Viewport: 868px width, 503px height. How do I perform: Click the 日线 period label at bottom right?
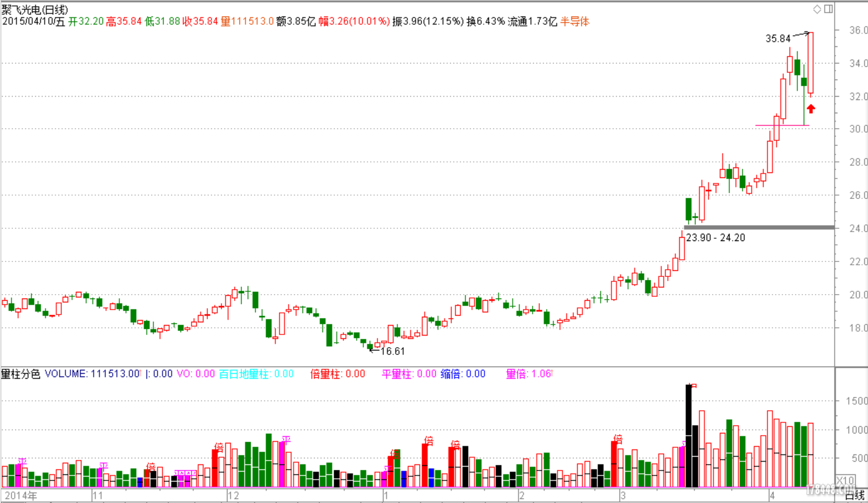pyautogui.click(x=854, y=495)
